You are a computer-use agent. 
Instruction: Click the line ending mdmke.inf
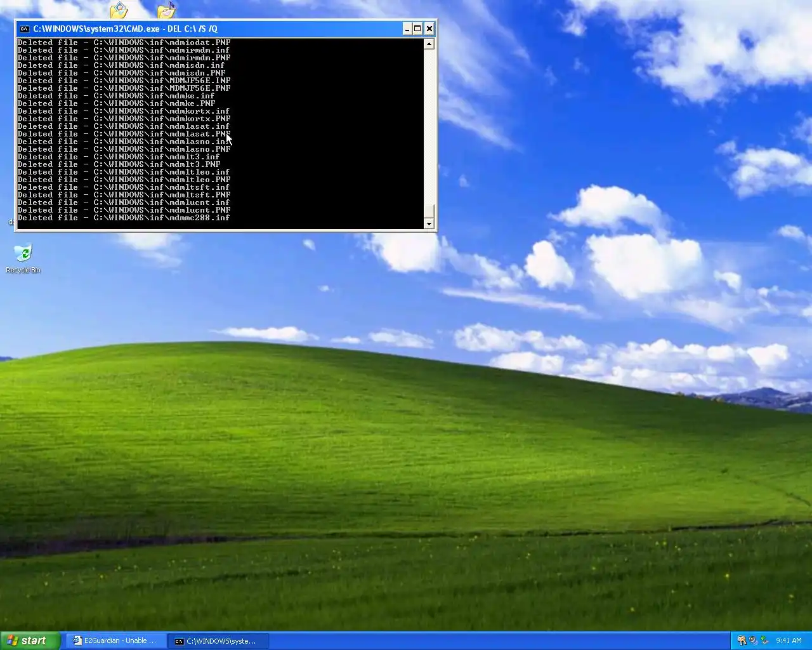[116, 96]
